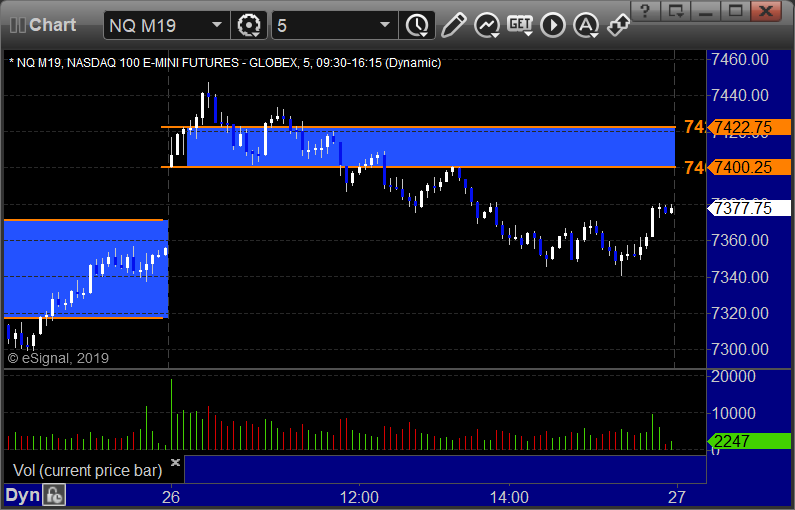This screenshot has height=510, width=795.
Task: Click the 2247 volume value label
Action: tap(749, 441)
